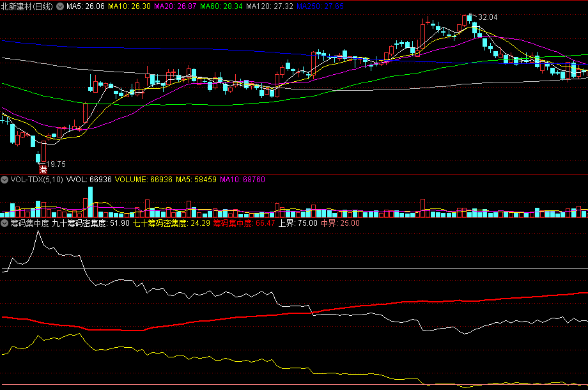Expand the VOL-TDX indicator dropdown arrow

click(5, 180)
